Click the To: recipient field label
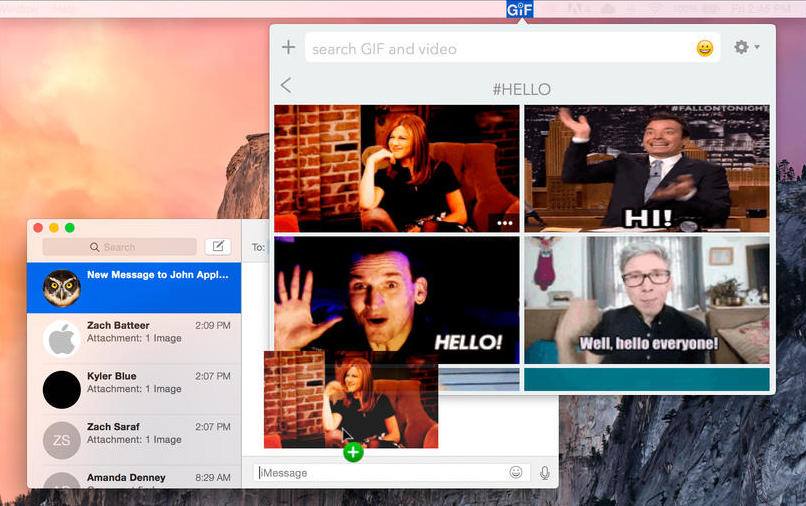 pyautogui.click(x=258, y=247)
